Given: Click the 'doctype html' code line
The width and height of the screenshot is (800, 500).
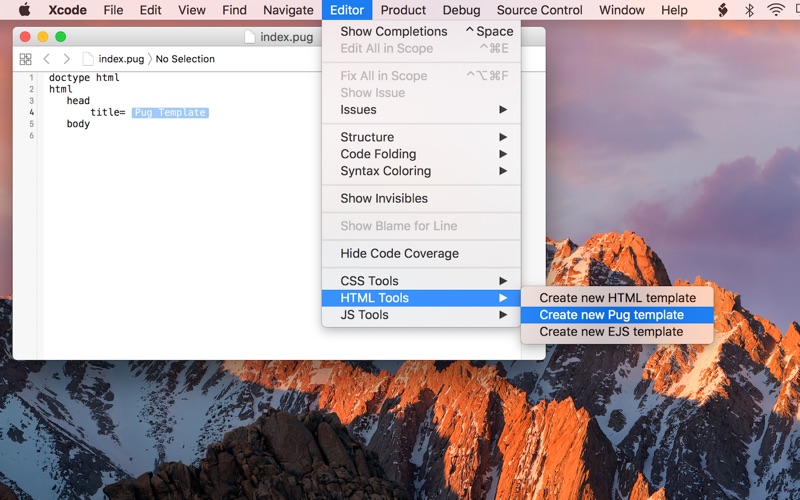Looking at the screenshot, I should pyautogui.click(x=84, y=78).
